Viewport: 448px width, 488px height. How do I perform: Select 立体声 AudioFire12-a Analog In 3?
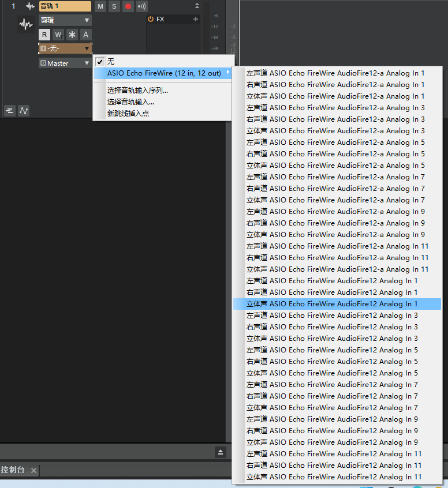click(337, 131)
